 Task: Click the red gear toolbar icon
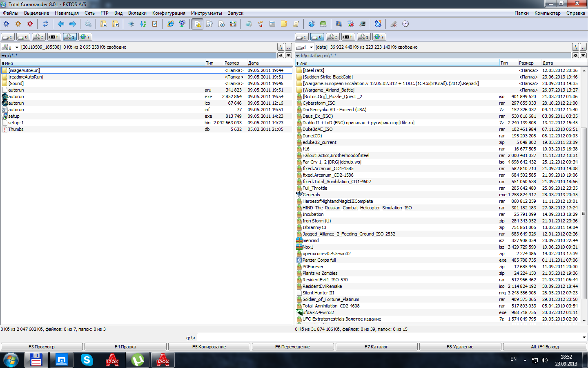pos(30,24)
